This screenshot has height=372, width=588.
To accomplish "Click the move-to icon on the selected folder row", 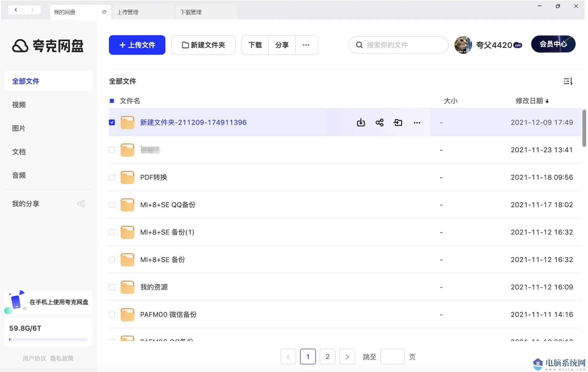I will 398,123.
